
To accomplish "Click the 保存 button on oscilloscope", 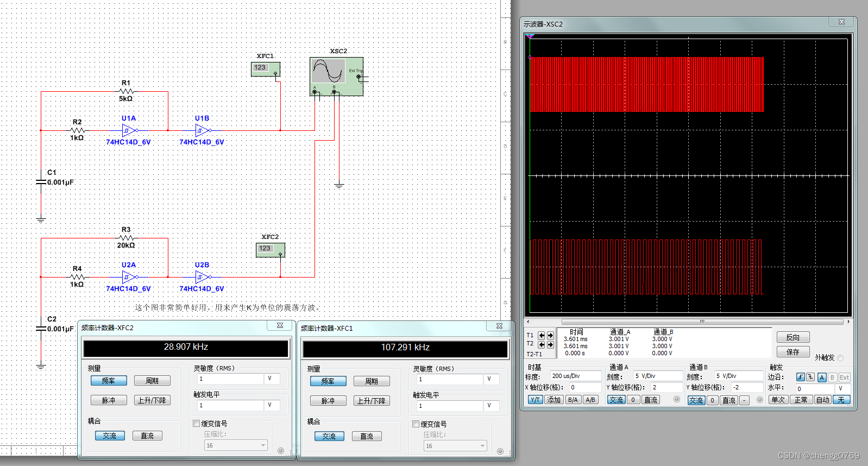I will (792, 352).
